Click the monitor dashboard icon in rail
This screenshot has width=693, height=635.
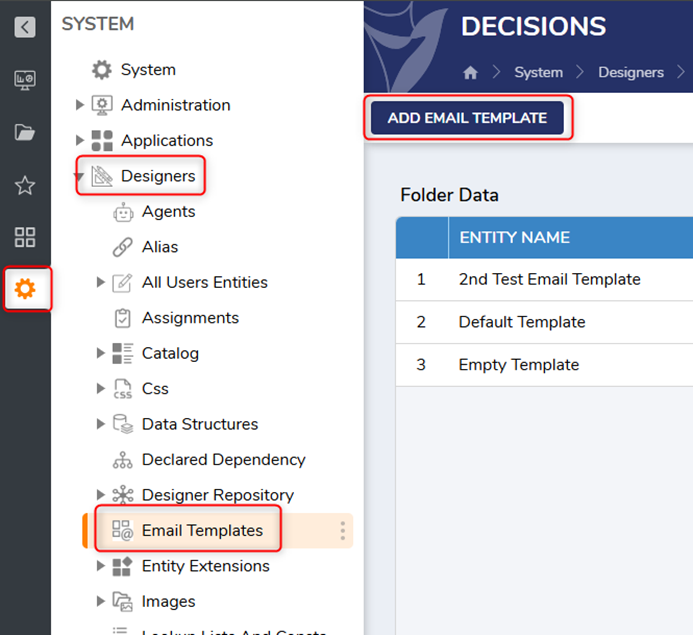[25, 81]
